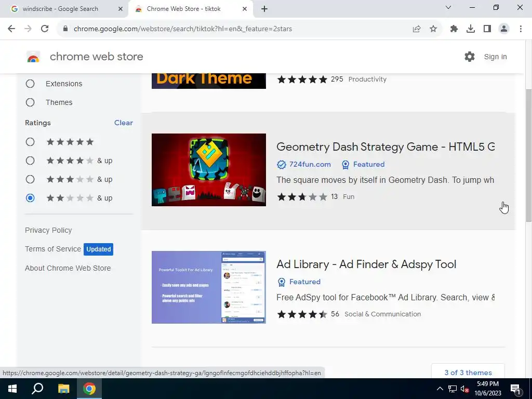This screenshot has width=532, height=399.
Task: Open the notification center icon
Action: [x=516, y=389]
